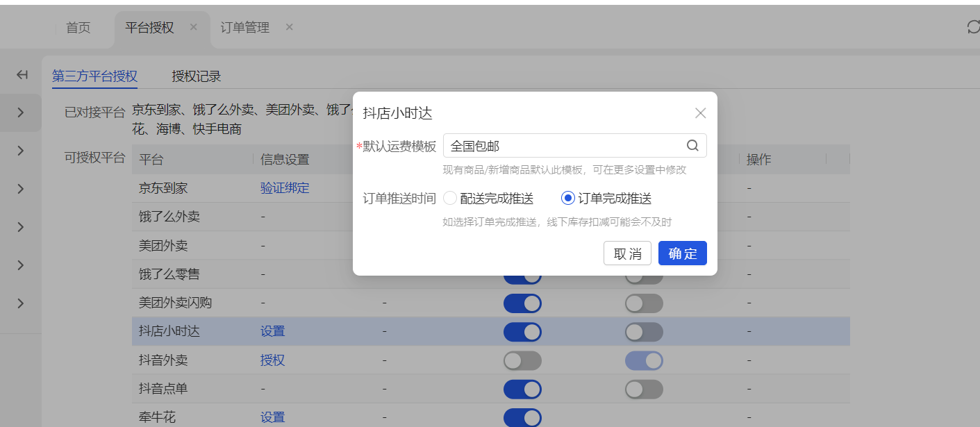Viewport: 980px width, 427px height.
Task: Close the 订单管理 tab
Action: (290, 27)
